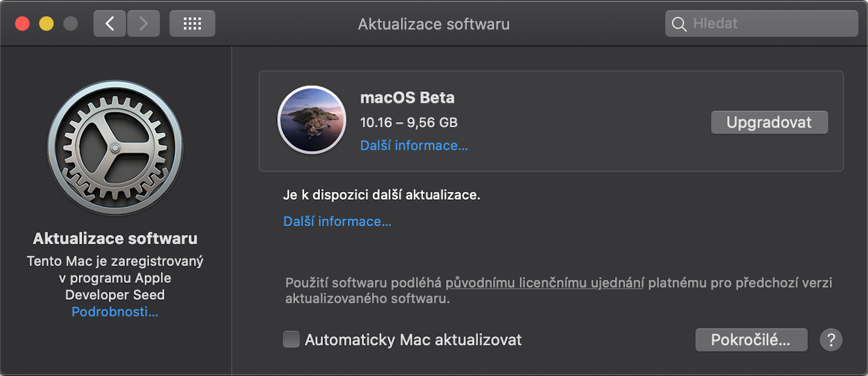Enable the Automaticky Mac aktualizovat checkbox
The width and height of the screenshot is (868, 376).
(x=291, y=340)
